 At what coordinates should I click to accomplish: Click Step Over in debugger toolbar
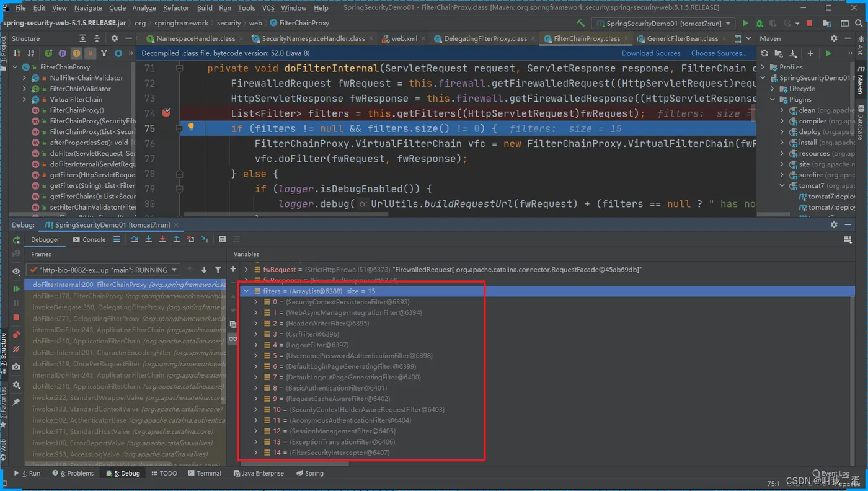tap(135, 239)
